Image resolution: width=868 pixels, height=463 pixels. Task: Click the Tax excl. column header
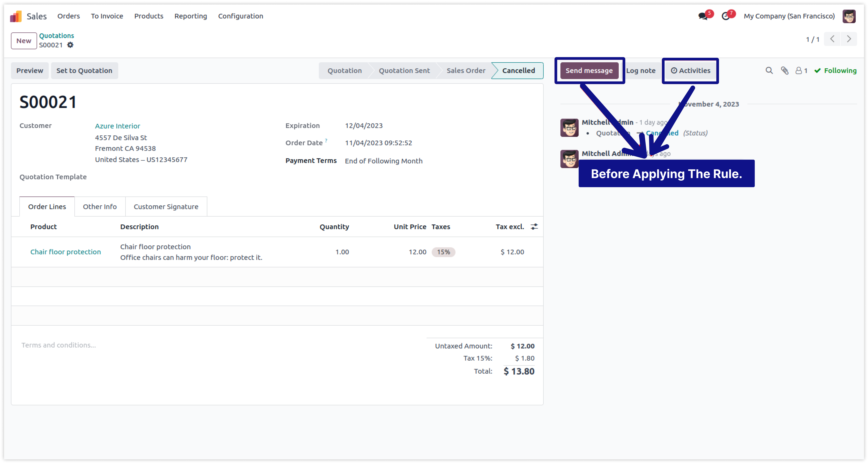(510, 227)
